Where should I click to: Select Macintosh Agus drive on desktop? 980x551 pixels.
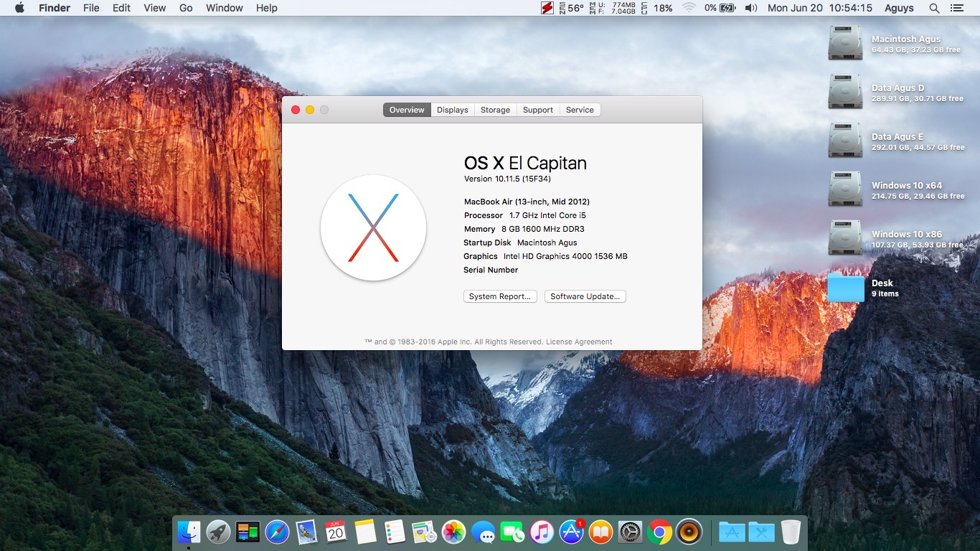(x=845, y=43)
